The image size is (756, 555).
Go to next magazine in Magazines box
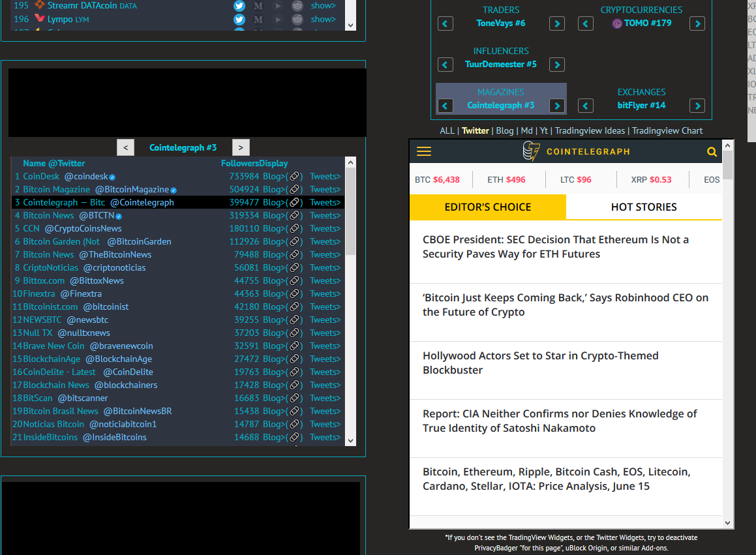(x=557, y=106)
